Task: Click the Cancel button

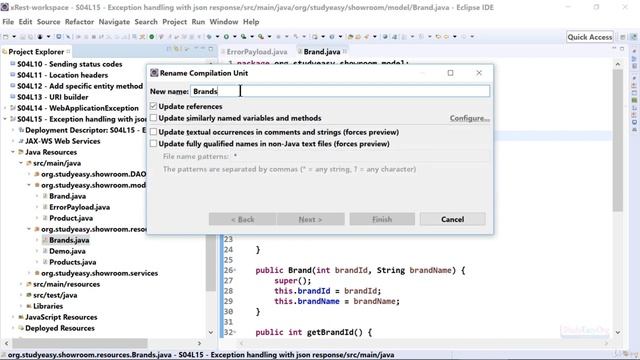Action: [453, 219]
